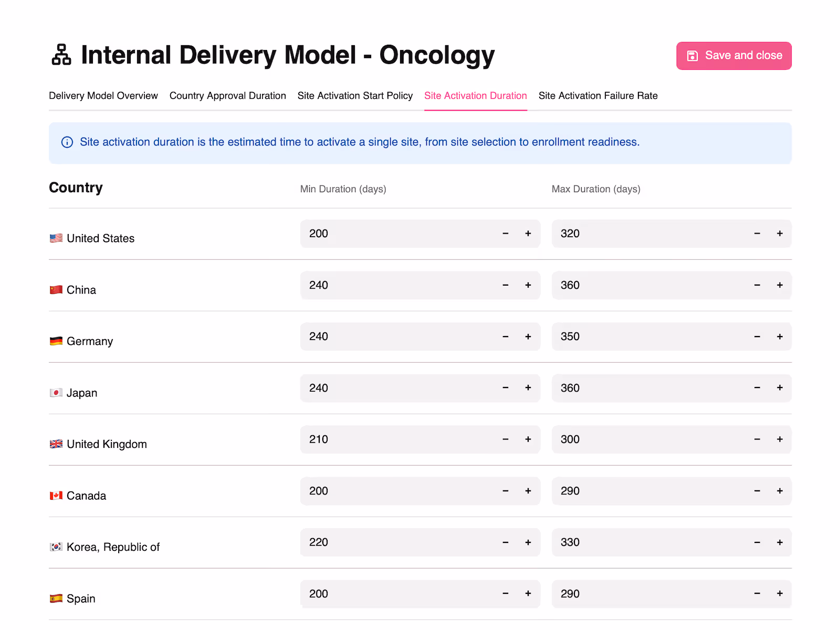Click the info icon in the blue banner

pyautogui.click(x=67, y=142)
